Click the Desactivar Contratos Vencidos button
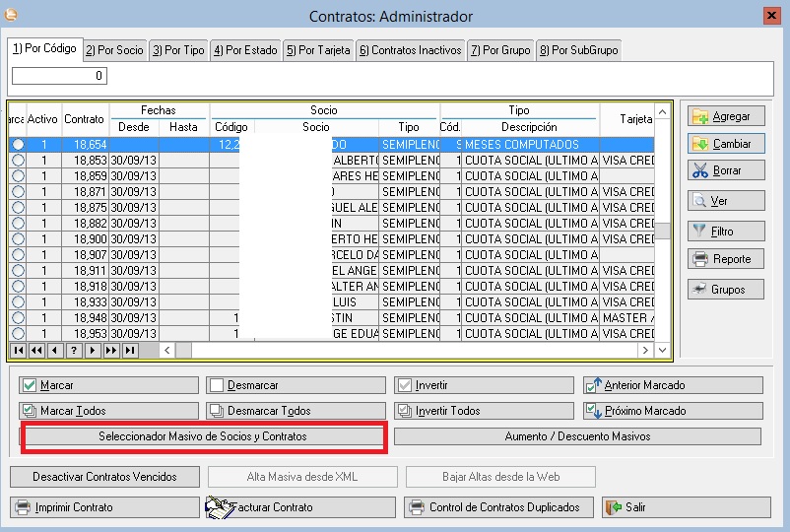Image resolution: width=790 pixels, height=532 pixels. pos(104,477)
